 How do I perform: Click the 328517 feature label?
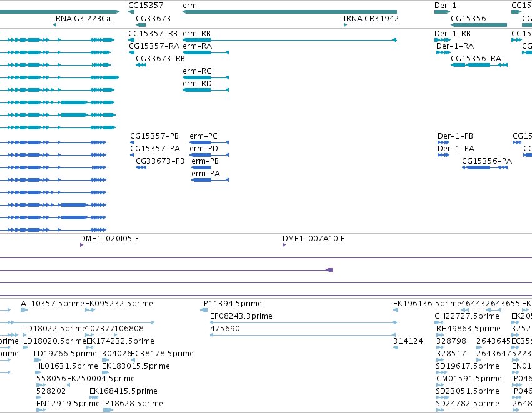click(451, 354)
